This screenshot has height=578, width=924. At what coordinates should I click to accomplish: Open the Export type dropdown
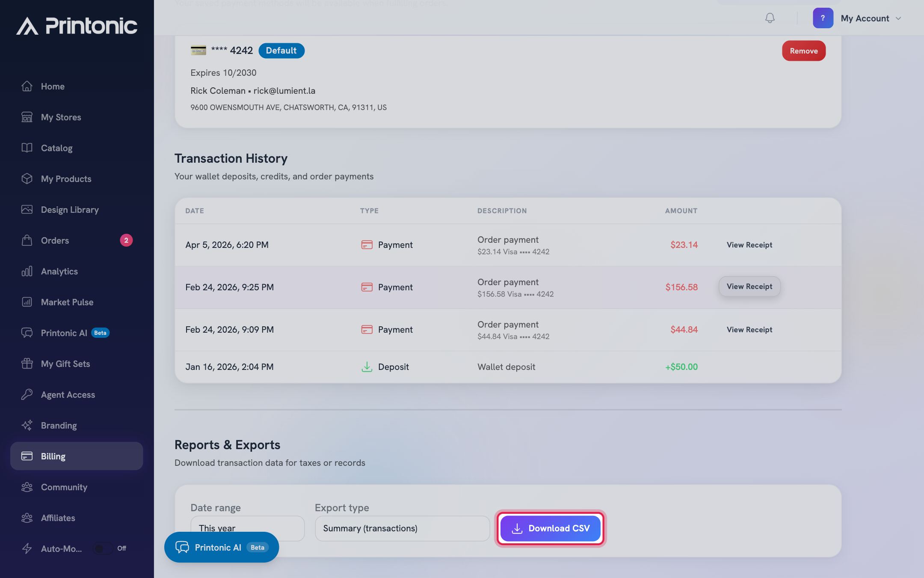[x=402, y=528]
